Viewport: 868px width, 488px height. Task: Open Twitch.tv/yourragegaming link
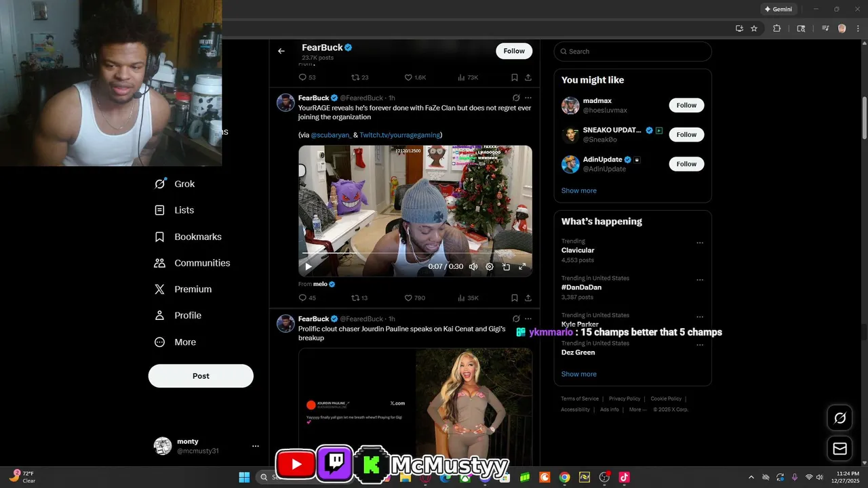pos(399,135)
